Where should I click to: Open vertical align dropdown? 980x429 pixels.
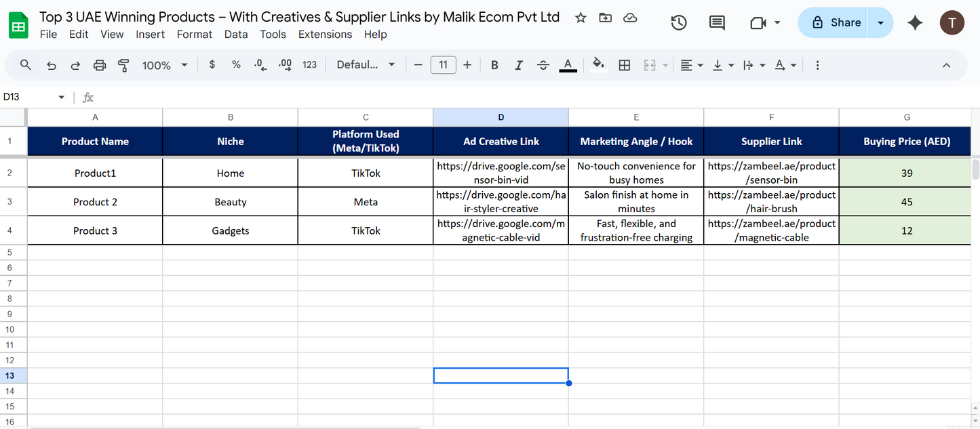click(723, 65)
